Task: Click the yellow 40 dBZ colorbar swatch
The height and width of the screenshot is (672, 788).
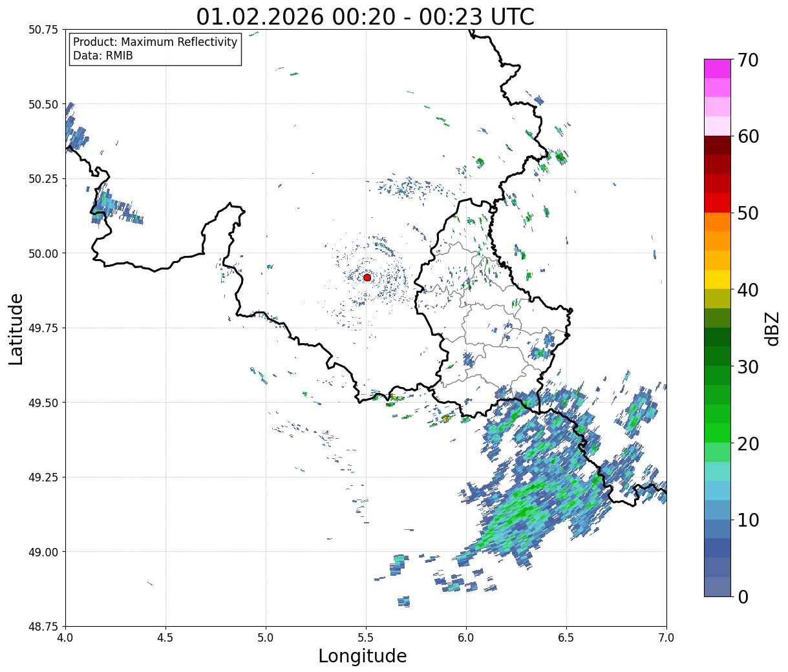Action: pyautogui.click(x=718, y=280)
